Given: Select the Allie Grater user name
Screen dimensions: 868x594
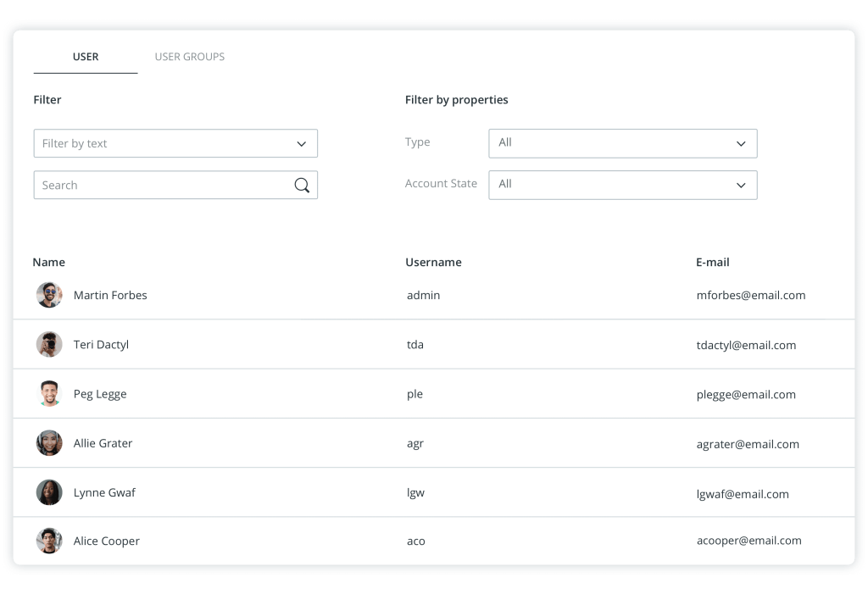Looking at the screenshot, I should (103, 443).
